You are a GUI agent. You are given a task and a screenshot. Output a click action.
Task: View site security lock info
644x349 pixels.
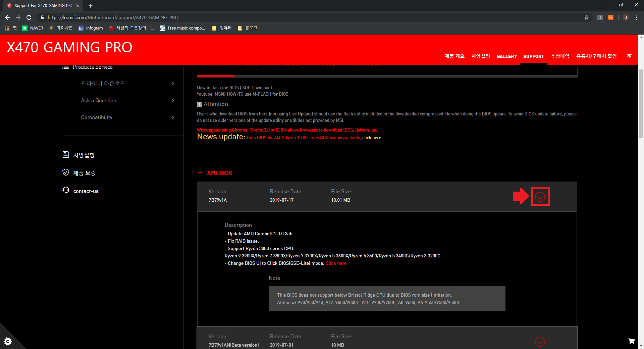pos(42,17)
